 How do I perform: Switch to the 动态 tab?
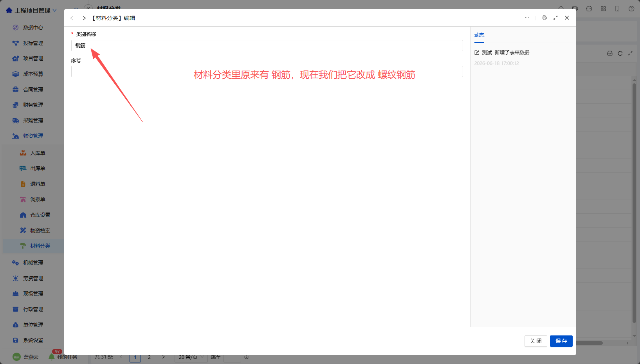(479, 35)
